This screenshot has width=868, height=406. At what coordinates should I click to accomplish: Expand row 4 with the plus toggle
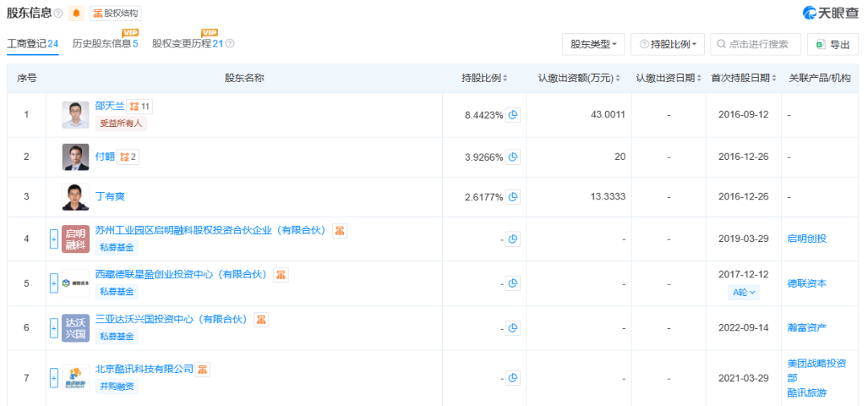click(54, 240)
